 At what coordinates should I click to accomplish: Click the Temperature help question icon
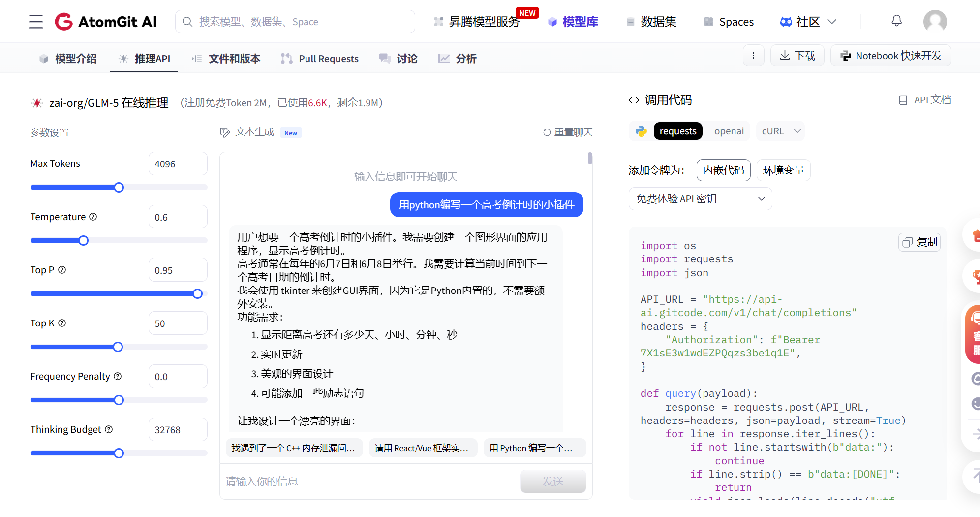coord(93,217)
